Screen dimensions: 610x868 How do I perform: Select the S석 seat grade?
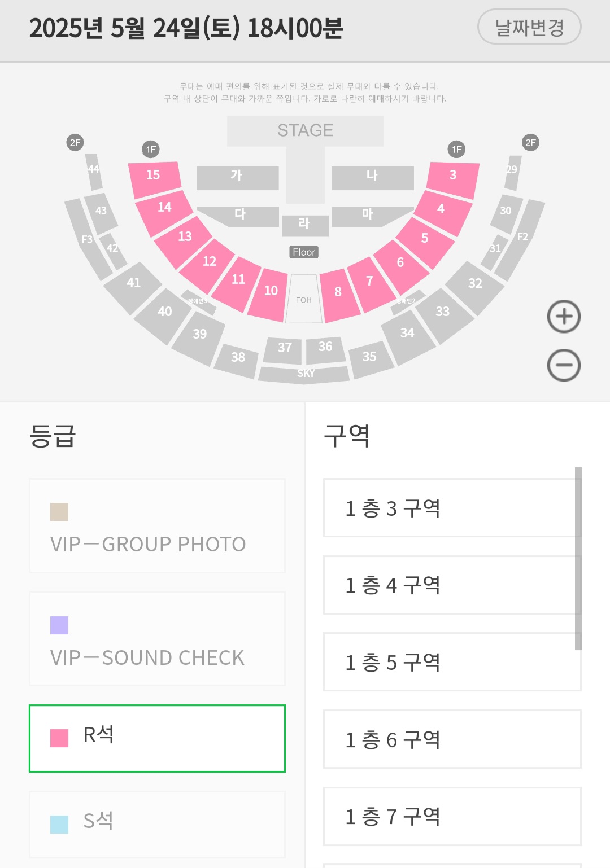[157, 823]
